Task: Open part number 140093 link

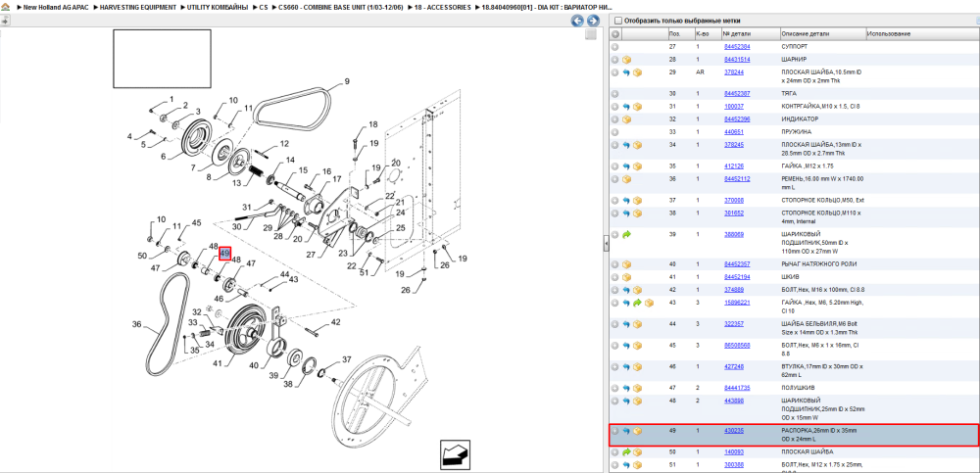Action: [734, 451]
